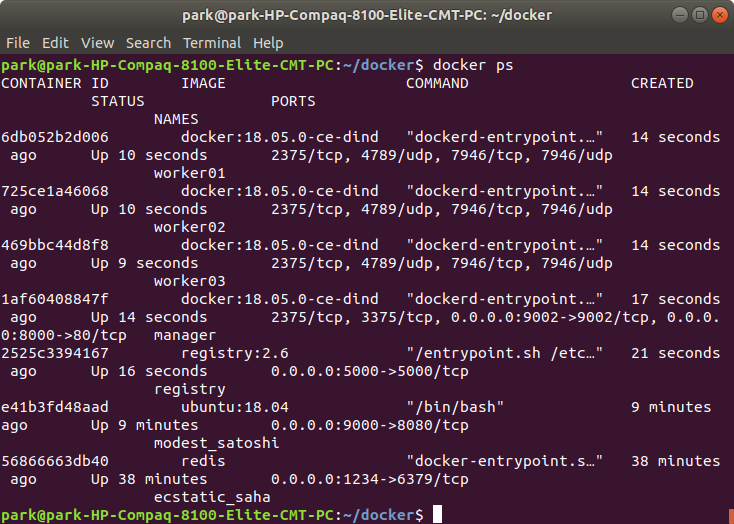Click the CREATED column header
Viewport: 734px width, 524px height.
pos(662,83)
